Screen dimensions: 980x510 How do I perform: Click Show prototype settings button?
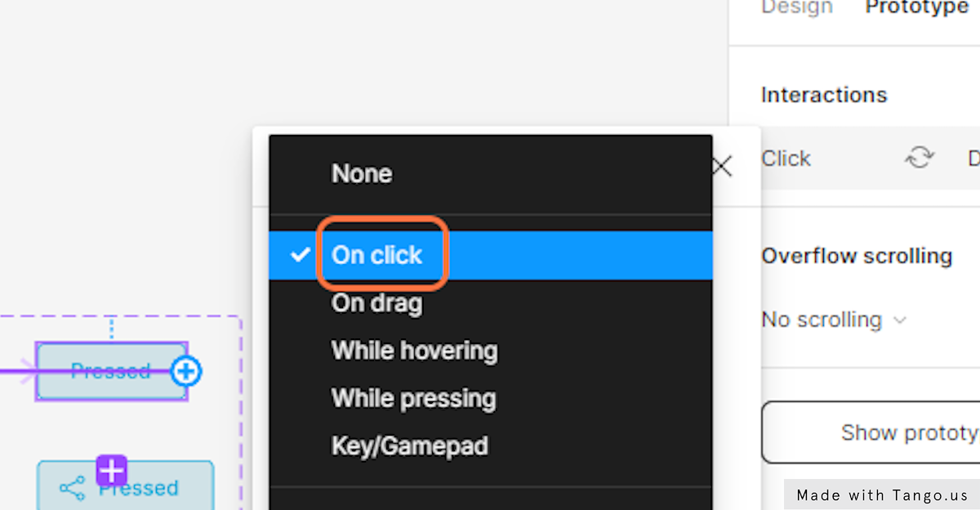871,432
